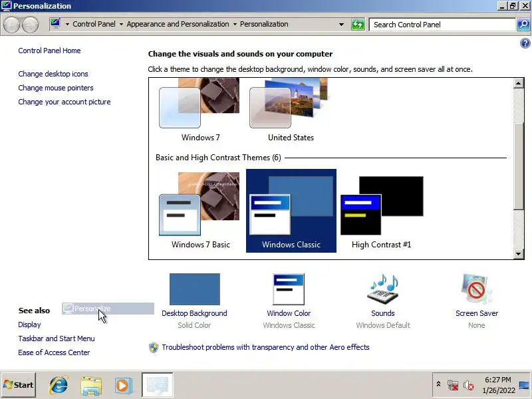Click the Search Control Panel field
The width and height of the screenshot is (532, 399).
[442, 25]
